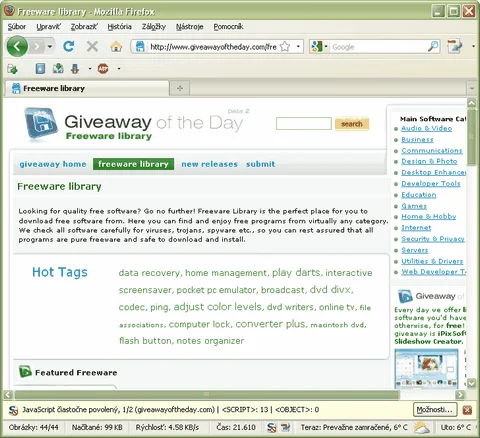The height and width of the screenshot is (438, 480).
Task: Open the Pomocník menu
Action: click(228, 27)
